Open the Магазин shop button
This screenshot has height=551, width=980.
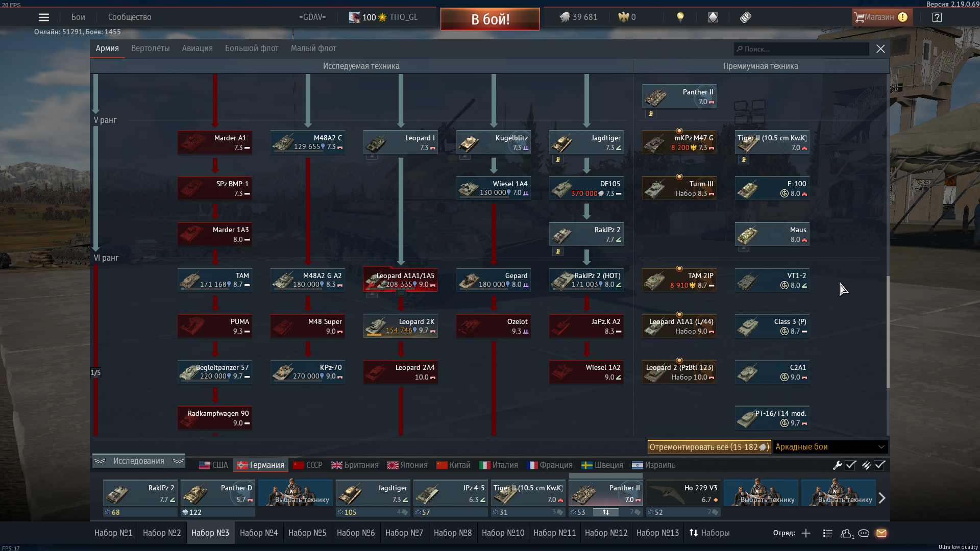(x=882, y=17)
